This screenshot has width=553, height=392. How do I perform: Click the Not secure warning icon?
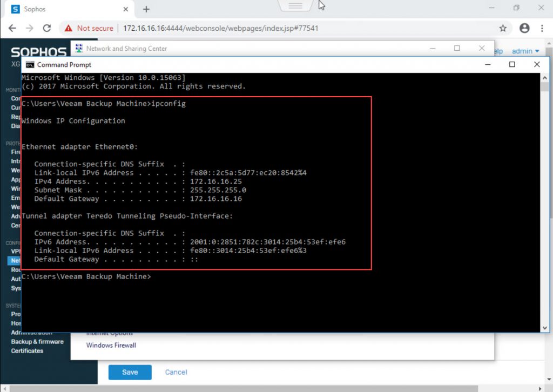[69, 28]
